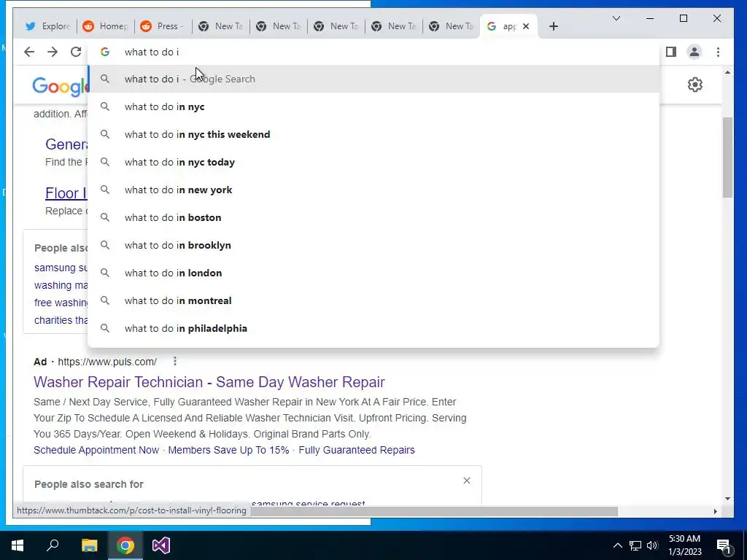The image size is (747, 560).
Task: Open the 'Members Save Up To 15%' link
Action: click(x=228, y=450)
